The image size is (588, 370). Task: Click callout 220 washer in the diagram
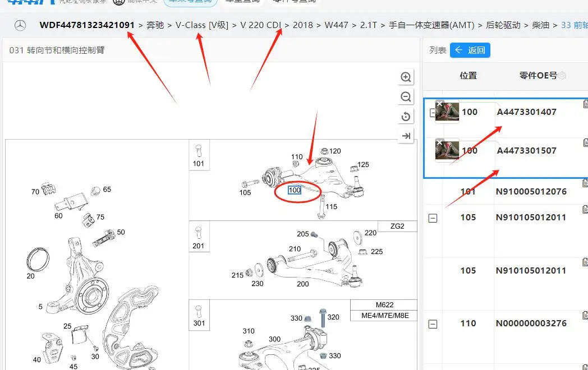coord(370,233)
